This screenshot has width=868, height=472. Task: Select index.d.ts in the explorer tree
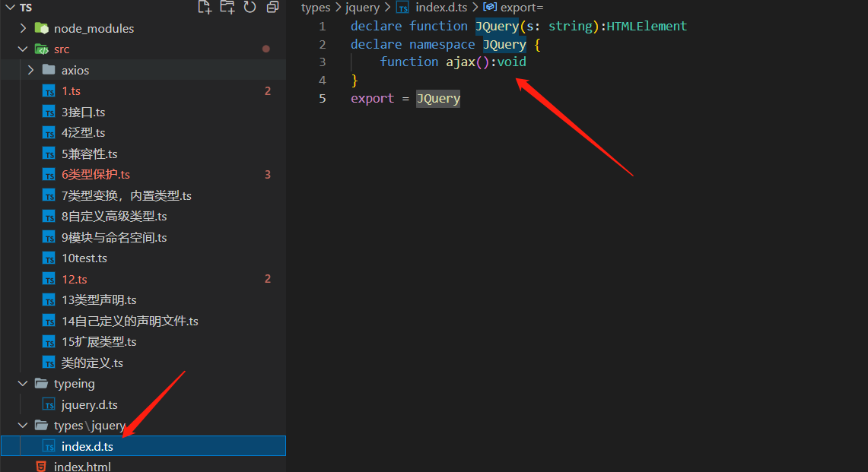tap(143, 446)
